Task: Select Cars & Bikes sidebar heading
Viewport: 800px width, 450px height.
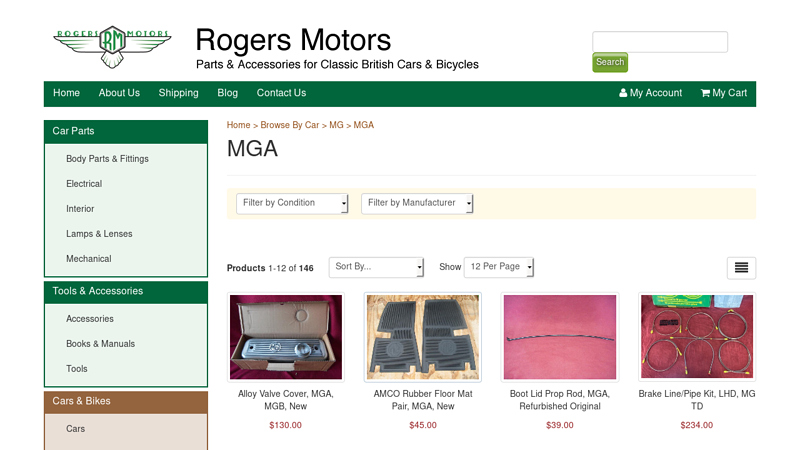Action: (x=126, y=402)
